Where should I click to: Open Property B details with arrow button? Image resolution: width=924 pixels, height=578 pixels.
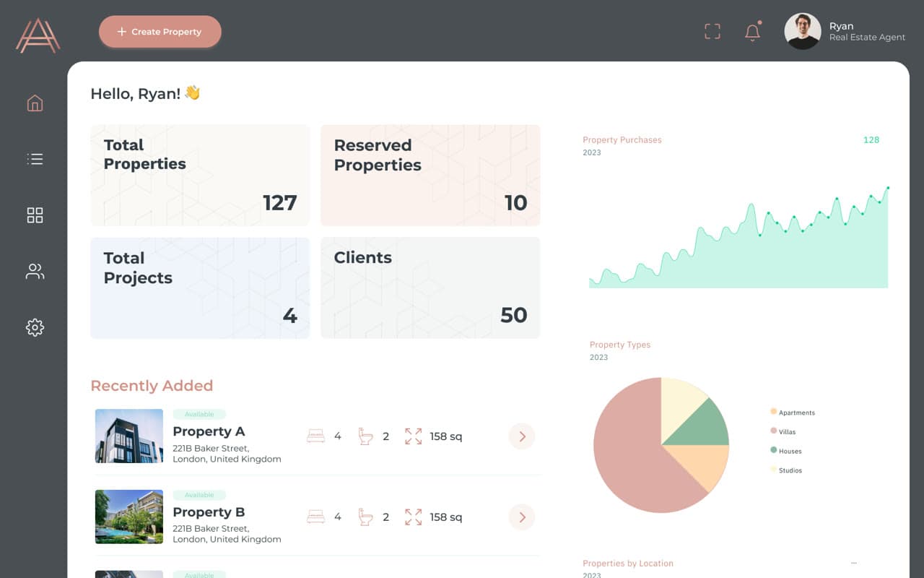pos(522,517)
